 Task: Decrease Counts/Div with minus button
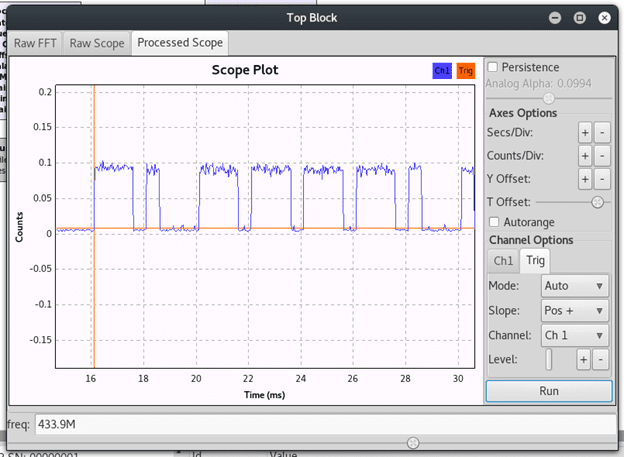600,155
